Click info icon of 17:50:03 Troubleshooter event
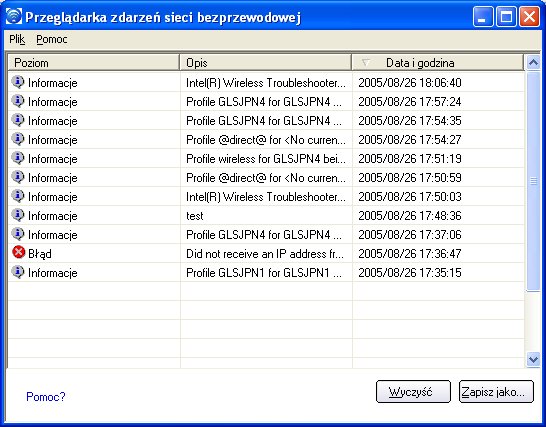546x427 pixels. 18,196
